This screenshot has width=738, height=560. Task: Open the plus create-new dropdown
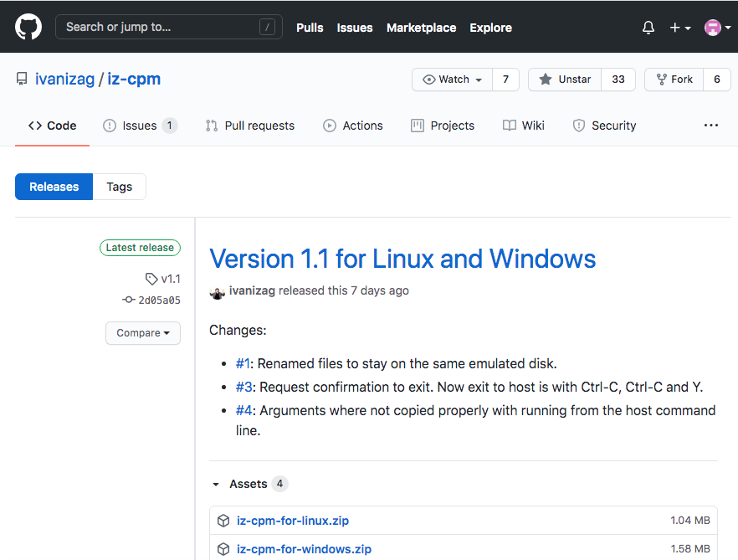[x=679, y=28]
